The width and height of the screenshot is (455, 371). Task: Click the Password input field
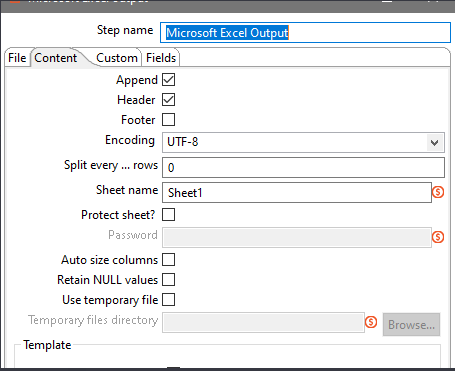tap(297, 237)
